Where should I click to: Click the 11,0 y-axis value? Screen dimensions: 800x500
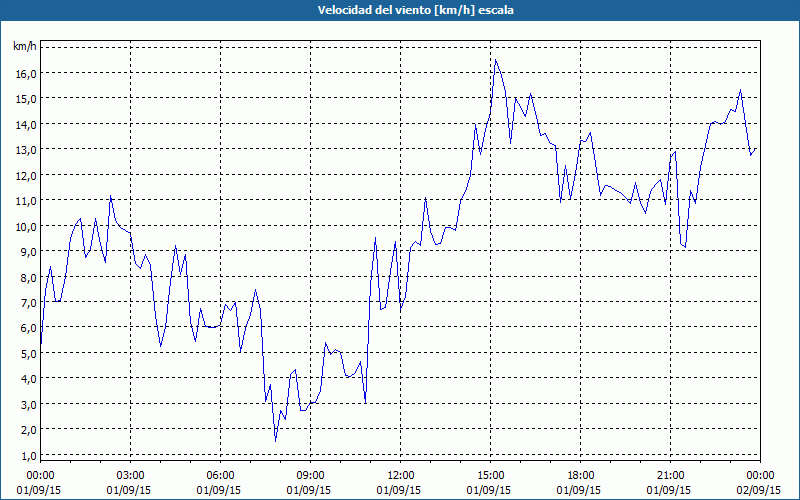click(x=26, y=201)
